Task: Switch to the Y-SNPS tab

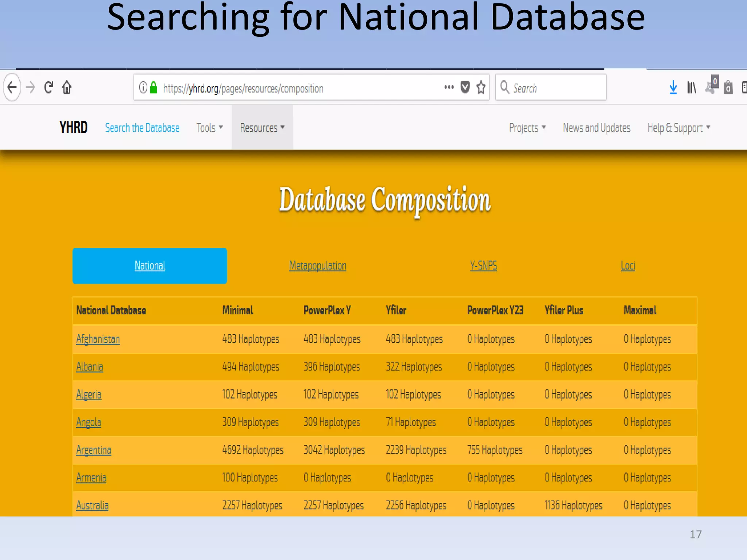Action: tap(483, 266)
